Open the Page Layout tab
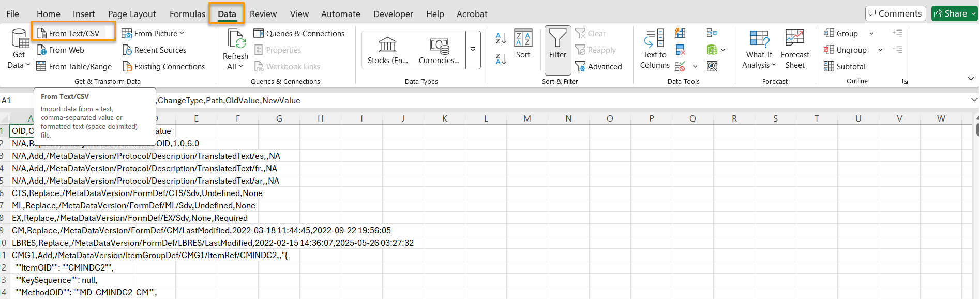 point(132,14)
